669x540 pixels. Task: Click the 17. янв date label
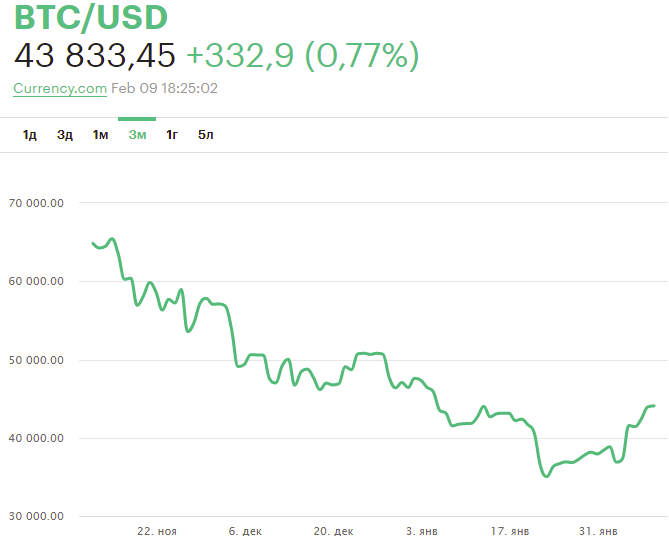tap(512, 531)
